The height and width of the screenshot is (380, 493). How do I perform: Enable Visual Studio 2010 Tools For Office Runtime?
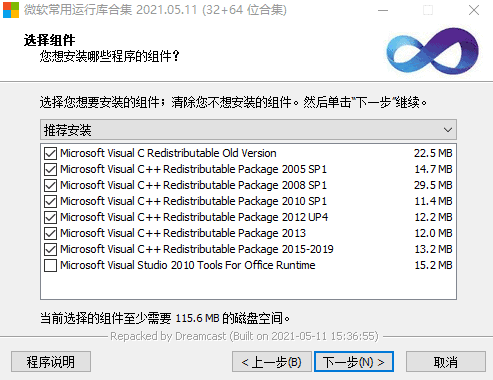pos(50,266)
